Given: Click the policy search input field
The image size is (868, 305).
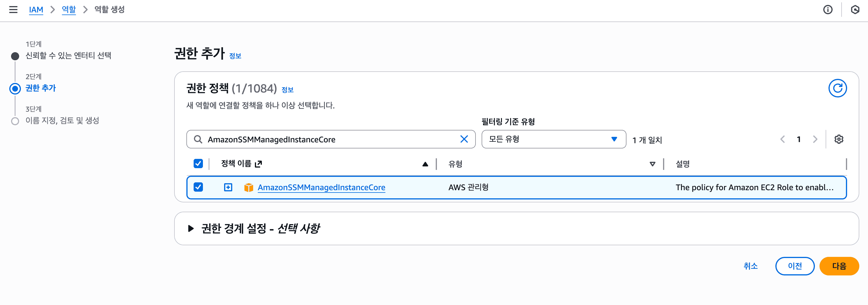Looking at the screenshot, I should pos(330,139).
